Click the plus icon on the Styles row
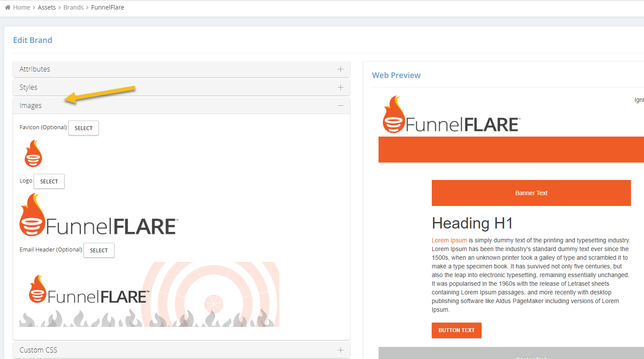 341,87
